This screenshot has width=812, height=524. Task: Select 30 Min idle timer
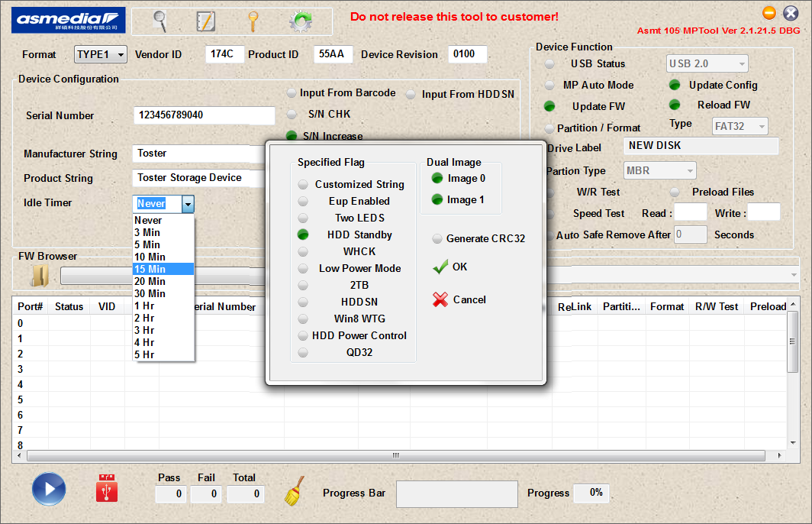[163, 293]
